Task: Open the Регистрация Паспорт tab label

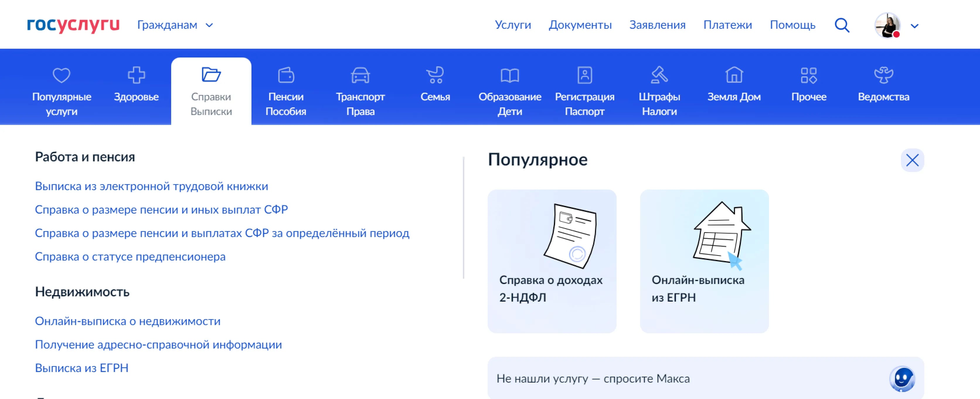Action: click(585, 104)
